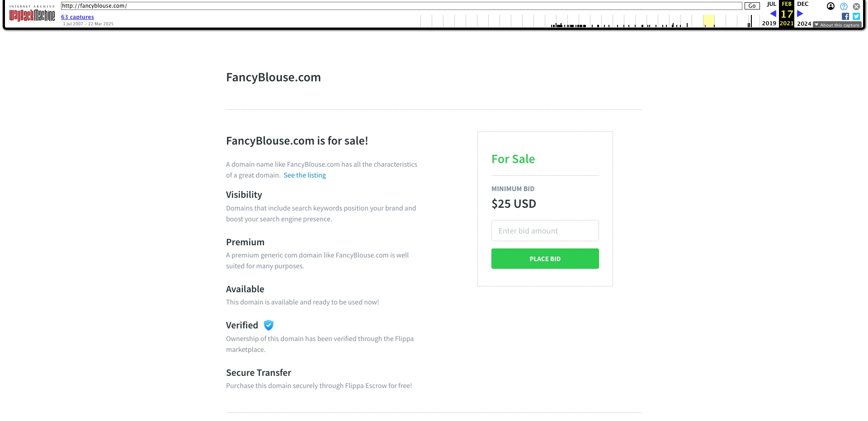Go to the next capture arrow

click(800, 14)
